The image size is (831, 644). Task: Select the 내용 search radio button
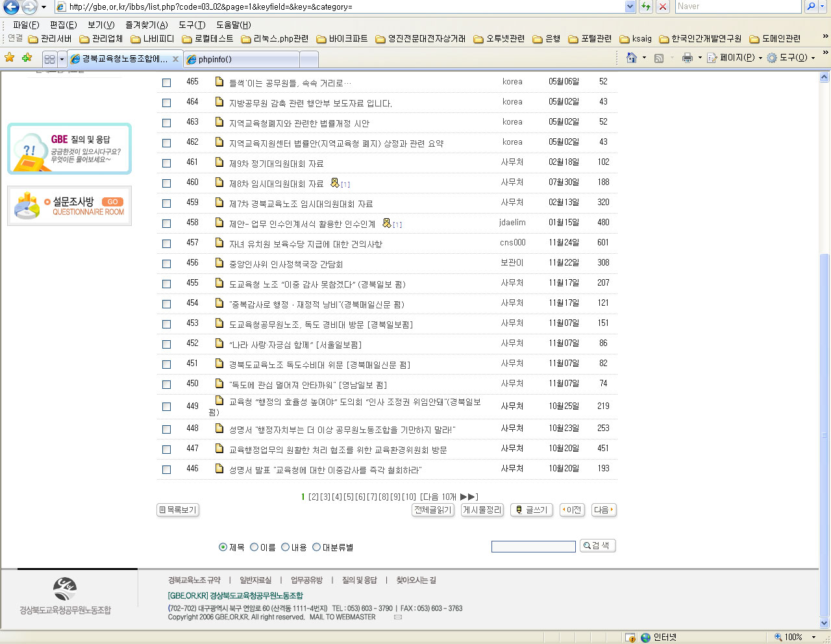285,547
